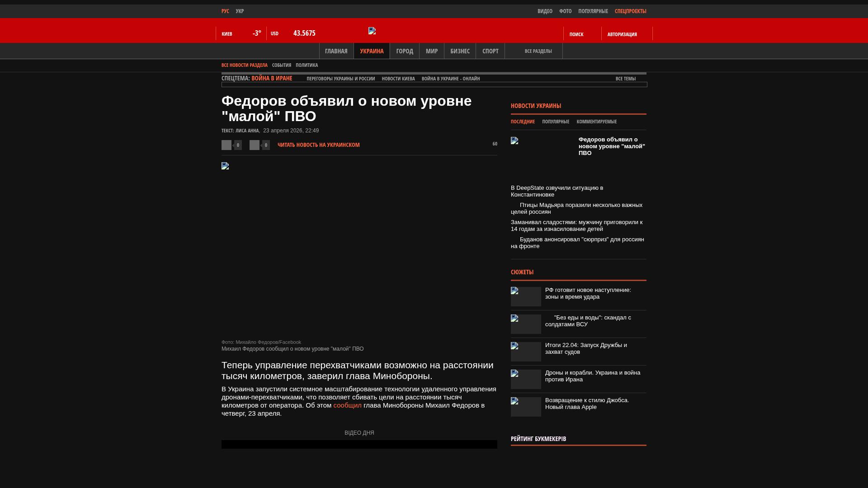
Task: Select РУС language option
Action: [225, 11]
